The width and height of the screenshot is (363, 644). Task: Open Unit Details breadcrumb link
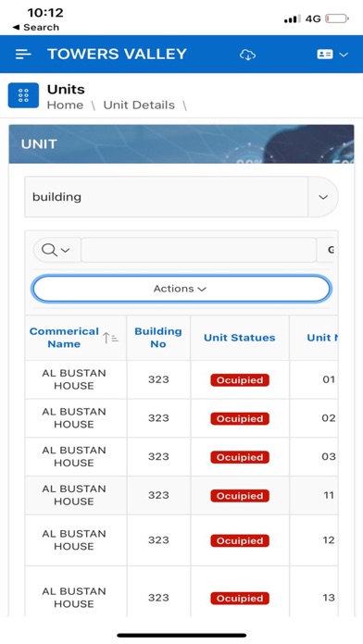coord(139,105)
